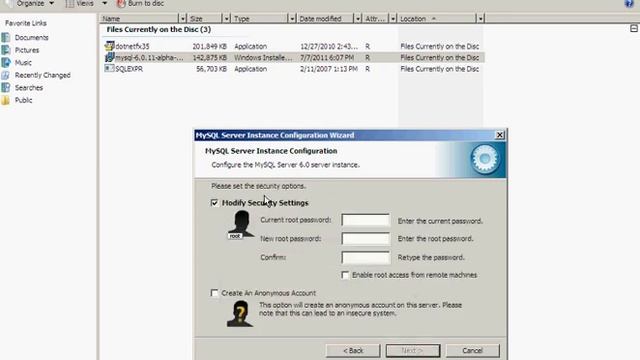Click the Burn to disc toolbar icon
The width and height of the screenshot is (640, 360).
coord(121,4)
